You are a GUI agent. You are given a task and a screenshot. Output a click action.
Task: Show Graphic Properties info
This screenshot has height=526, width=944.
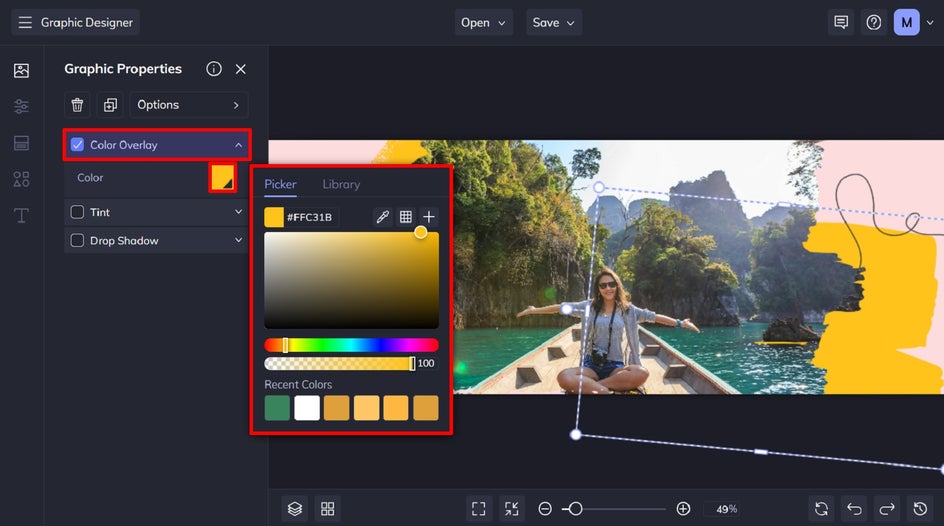pyautogui.click(x=214, y=69)
